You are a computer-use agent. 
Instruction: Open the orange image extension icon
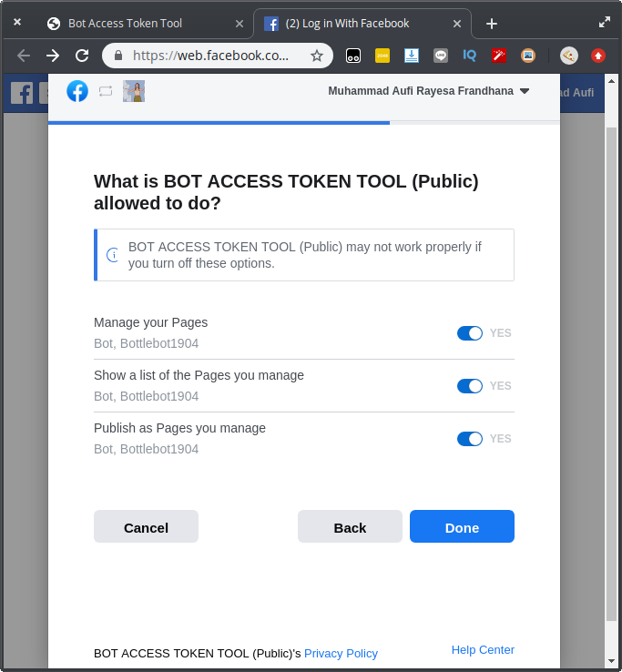coord(528,56)
